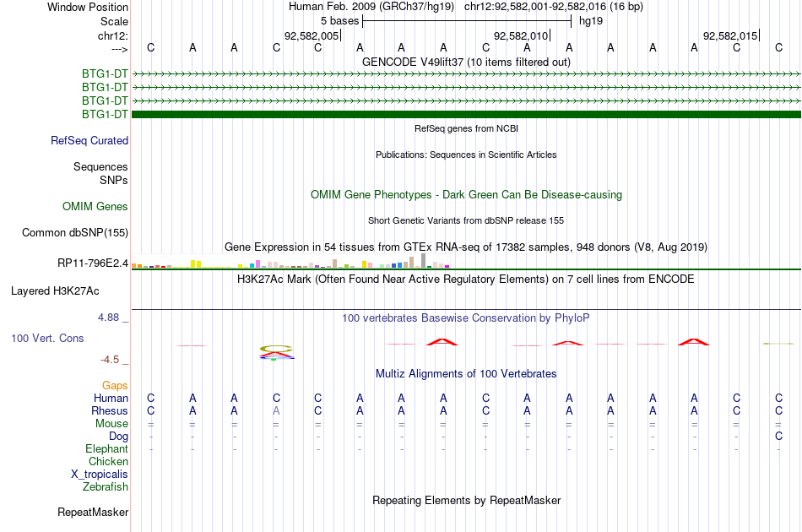Click the RefSeq Curated track label
The height and width of the screenshot is (532, 802).
[x=89, y=140]
